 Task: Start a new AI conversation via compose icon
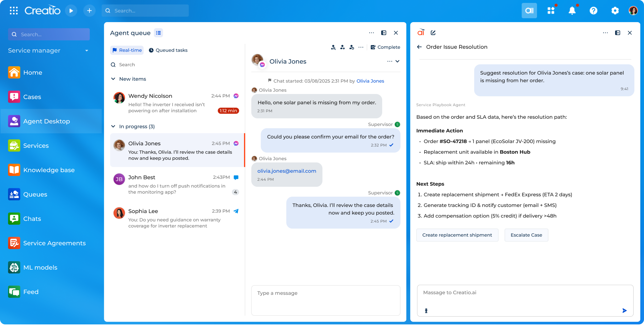(433, 33)
